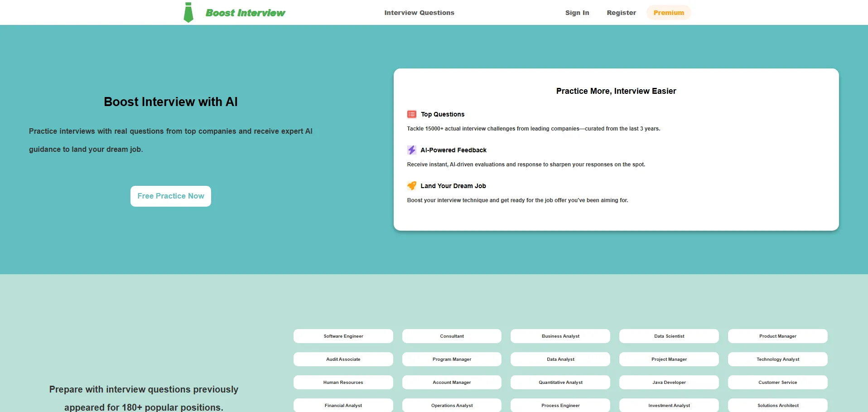Choose the Data Scientist position
868x412 pixels.
click(669, 336)
